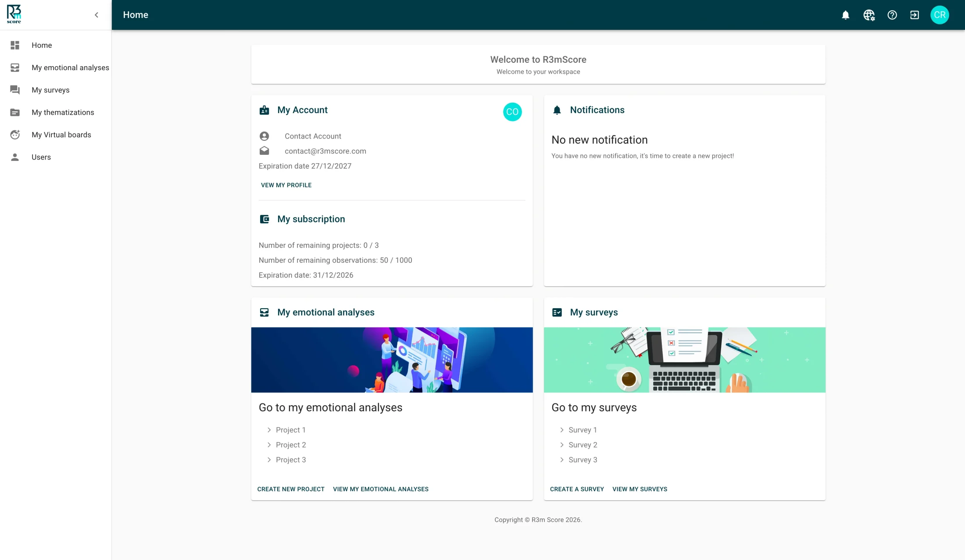Expand the Survey 3 chevron
Screen dimensions: 965x560
pyautogui.click(x=561, y=460)
